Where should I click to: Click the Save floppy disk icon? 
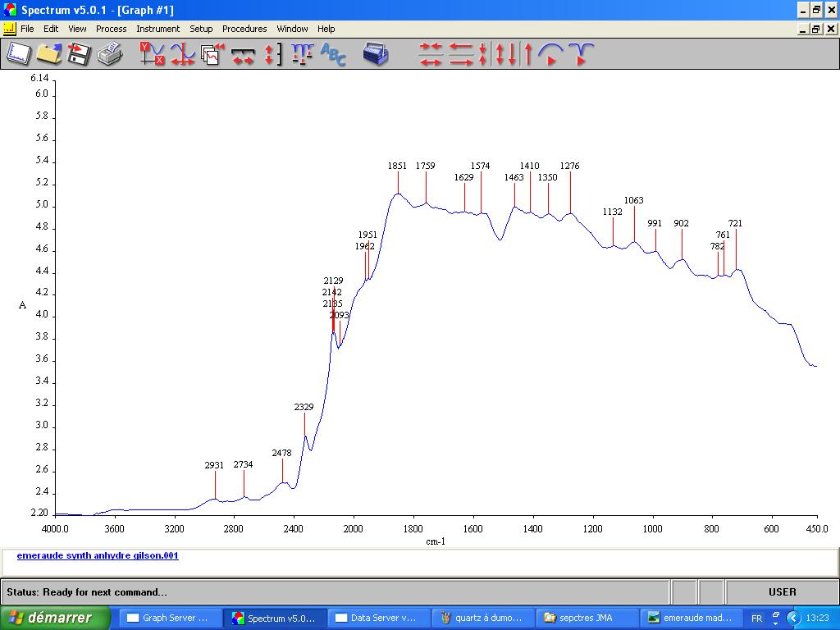[79, 54]
